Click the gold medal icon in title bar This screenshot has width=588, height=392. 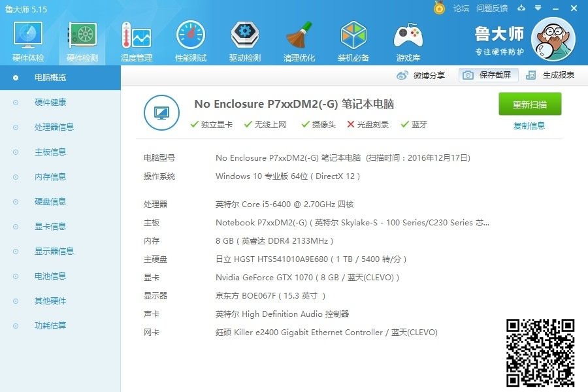pyautogui.click(x=440, y=8)
